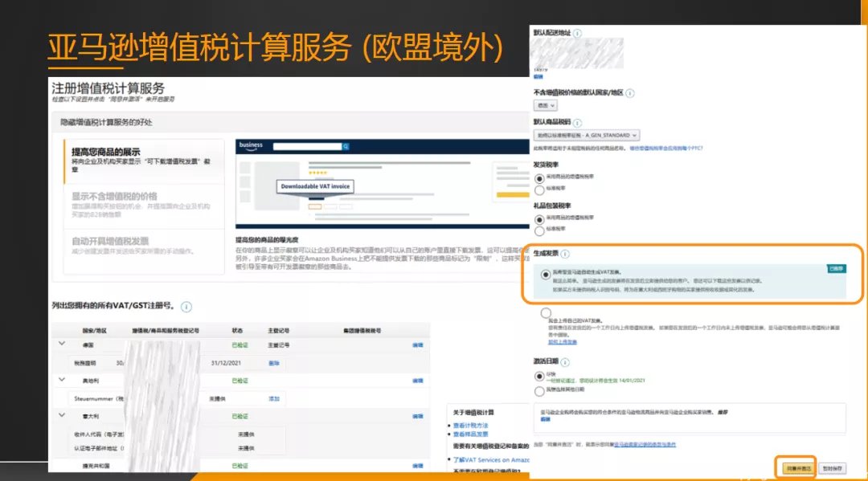Click Downloadable VAT invoice badge
The image size is (868, 481).
click(315, 186)
